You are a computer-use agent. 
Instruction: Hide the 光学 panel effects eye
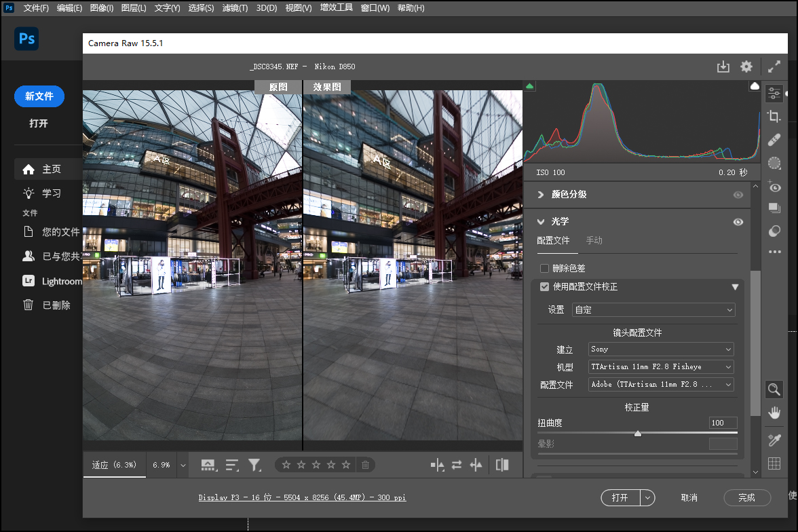[738, 222]
